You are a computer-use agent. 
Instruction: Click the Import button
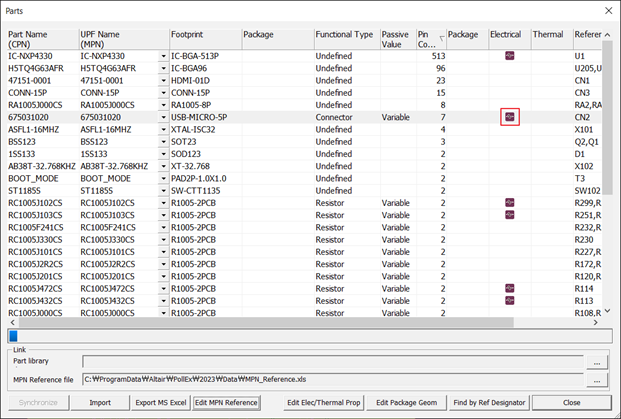pyautogui.click(x=100, y=403)
